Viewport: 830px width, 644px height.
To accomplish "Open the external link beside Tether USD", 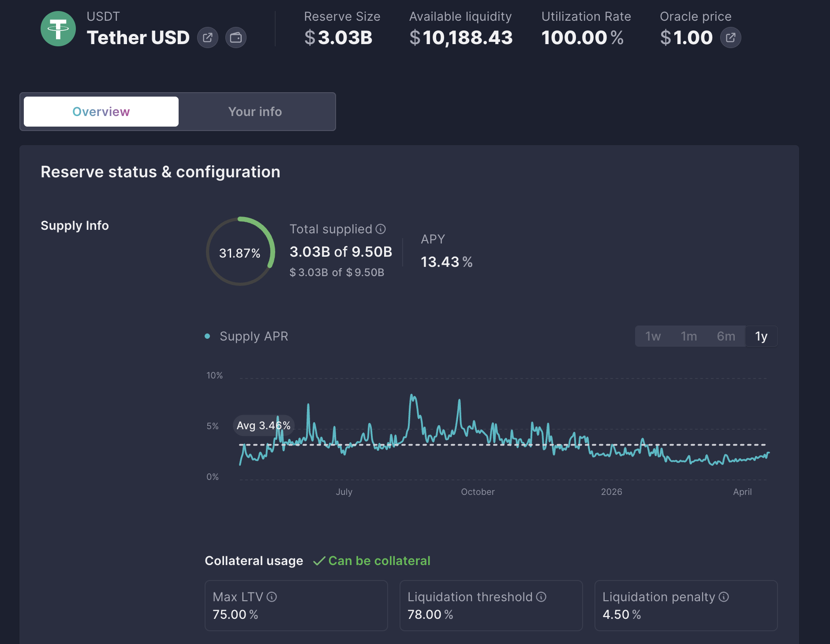I will pos(208,37).
